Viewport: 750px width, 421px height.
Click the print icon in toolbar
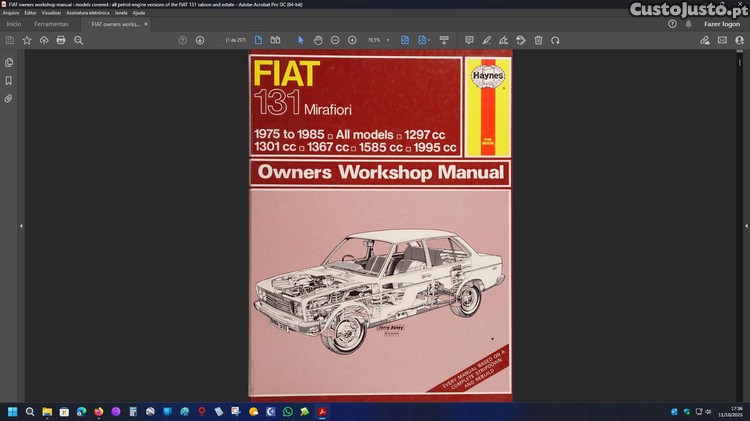pyautogui.click(x=61, y=40)
